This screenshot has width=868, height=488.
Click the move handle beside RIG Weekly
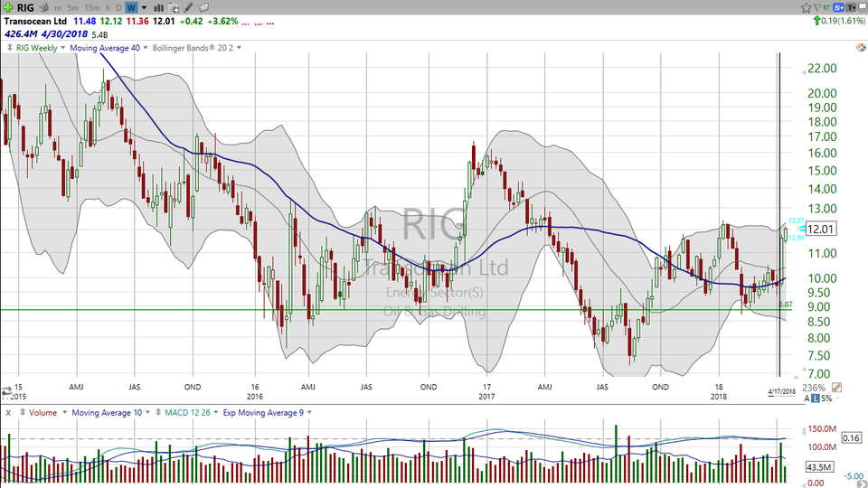[x=9, y=48]
